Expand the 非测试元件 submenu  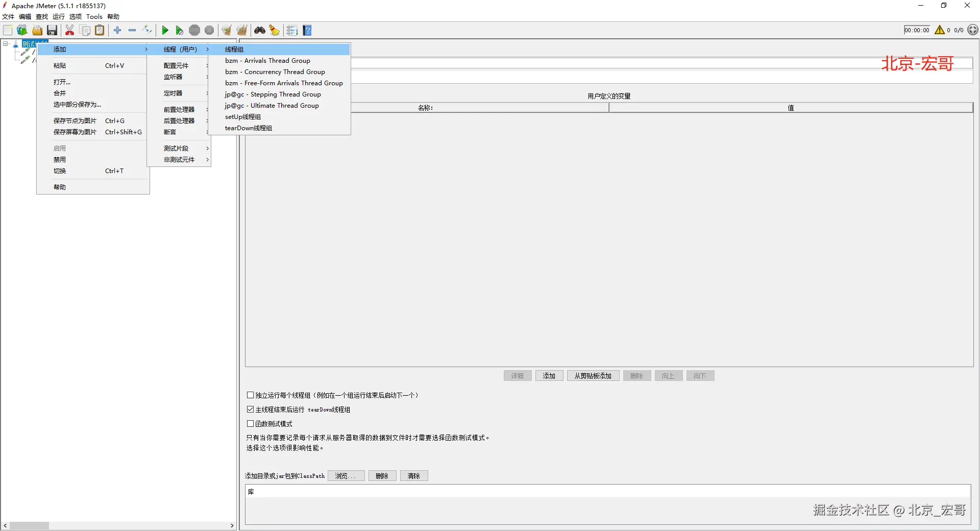pyautogui.click(x=179, y=160)
